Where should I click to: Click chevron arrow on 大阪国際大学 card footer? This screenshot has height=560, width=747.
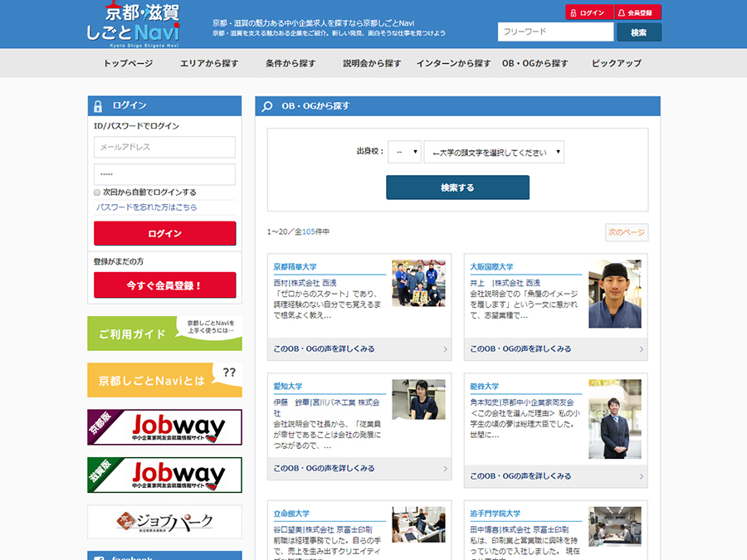(642, 349)
